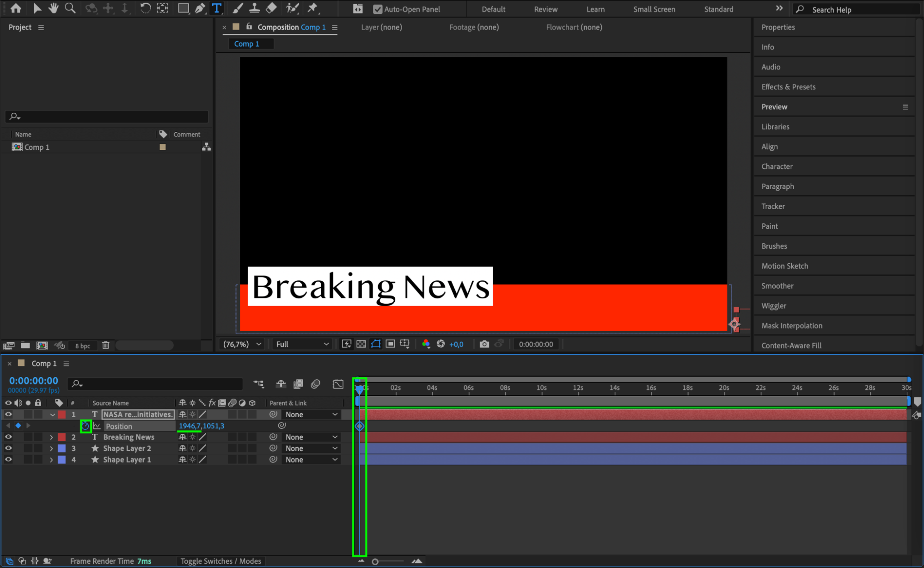Select the Eraser tool

tap(271, 8)
